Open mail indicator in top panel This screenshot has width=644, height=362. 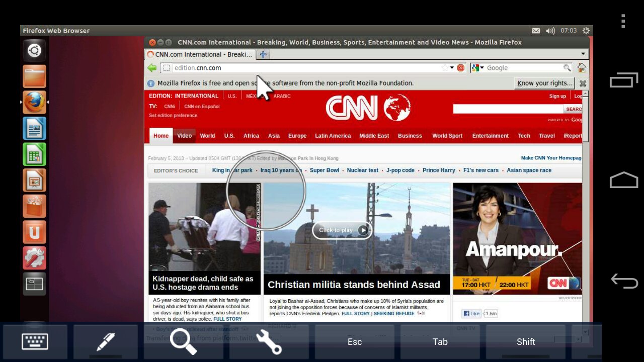click(x=536, y=31)
